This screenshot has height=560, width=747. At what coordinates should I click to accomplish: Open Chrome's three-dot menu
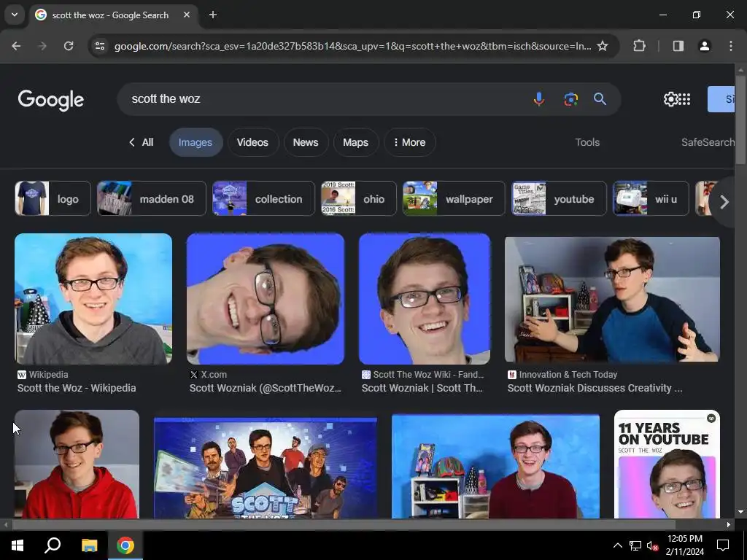tap(731, 46)
